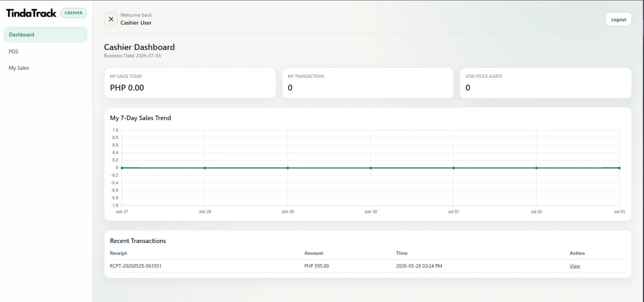Click receipt number RCPT-20260528-061931
644x302 pixels.
pos(136,266)
